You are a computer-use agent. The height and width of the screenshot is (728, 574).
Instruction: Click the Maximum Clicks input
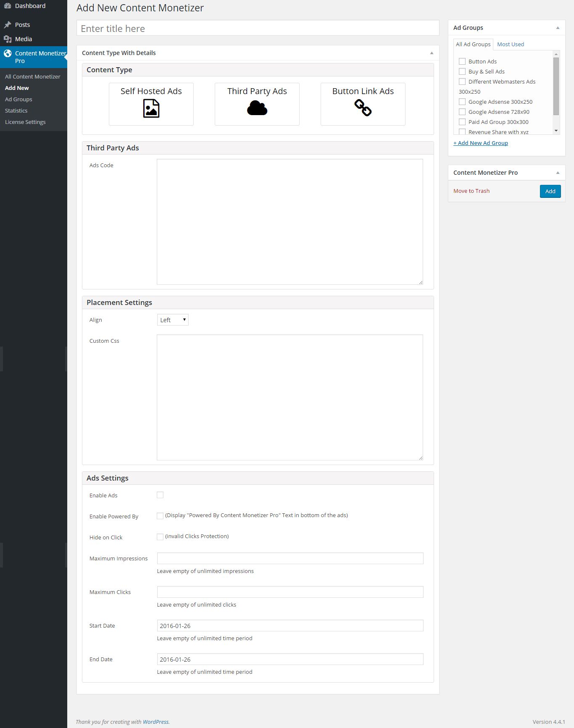click(x=290, y=592)
